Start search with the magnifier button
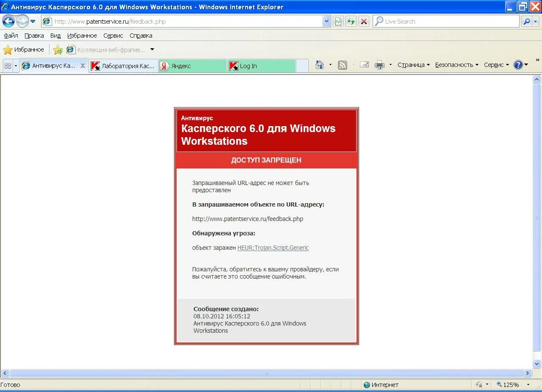542x392 pixels. click(x=526, y=21)
